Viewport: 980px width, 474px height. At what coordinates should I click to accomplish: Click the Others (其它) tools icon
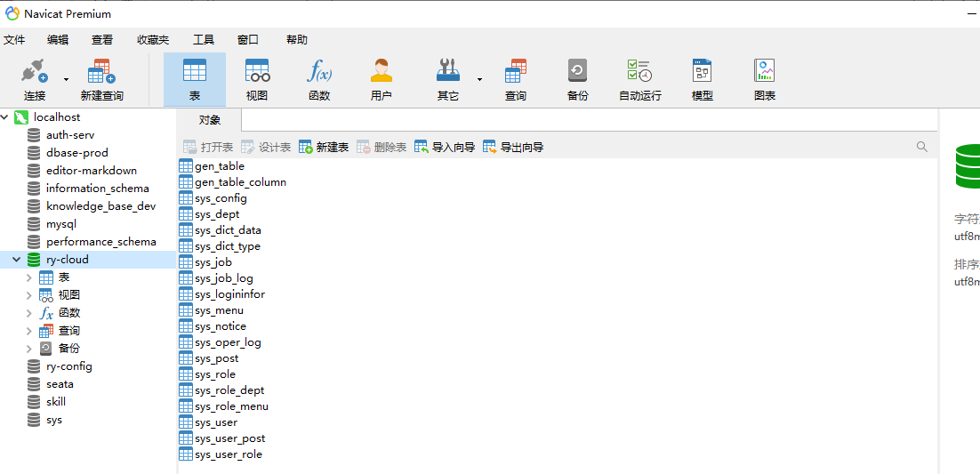pos(447,70)
